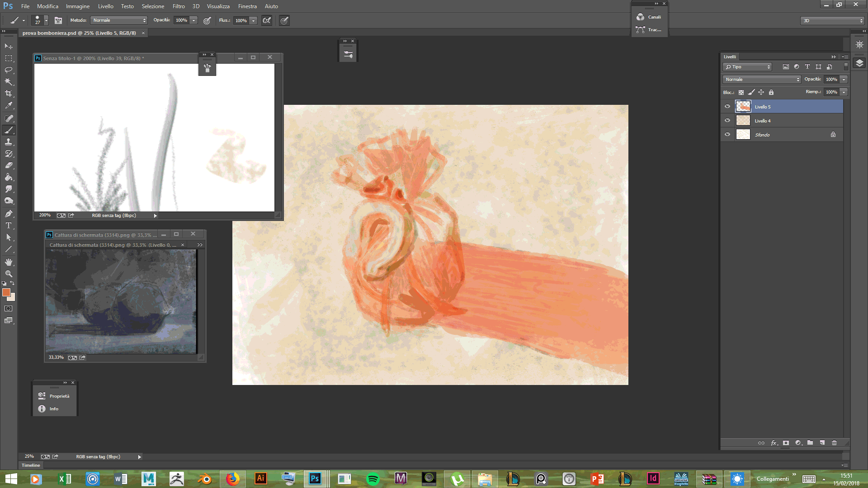Toggle pressure for opacity button
This screenshot has width=868, height=488.
[x=207, y=20]
